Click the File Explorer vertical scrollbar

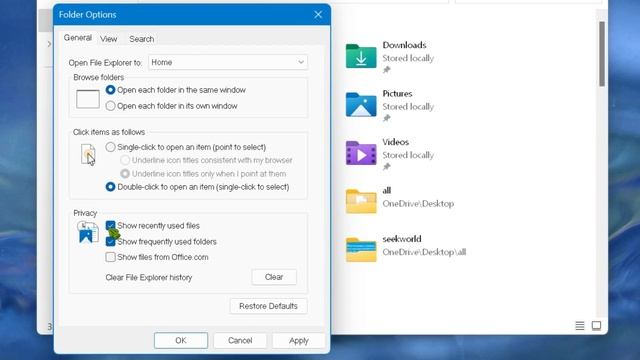coord(602,54)
